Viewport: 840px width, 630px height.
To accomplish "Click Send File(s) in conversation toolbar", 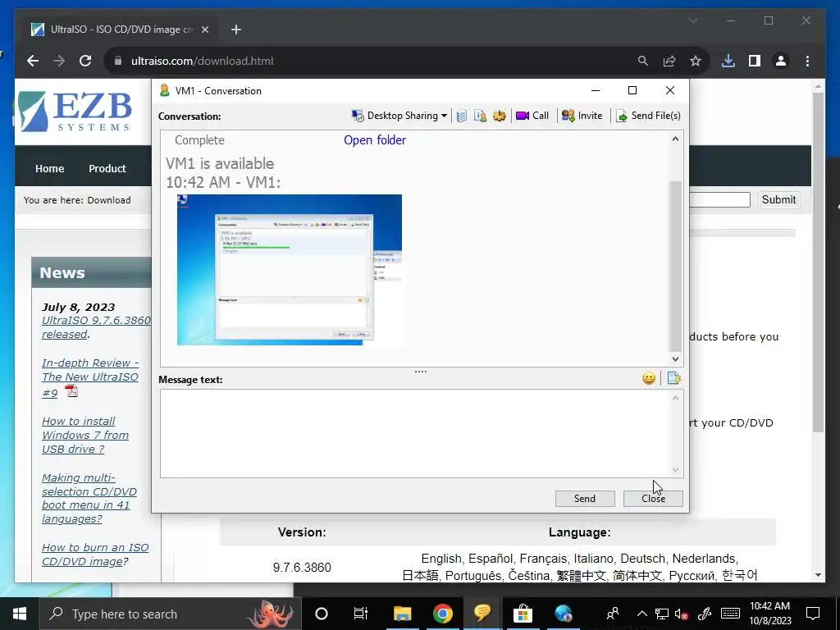I will (648, 116).
